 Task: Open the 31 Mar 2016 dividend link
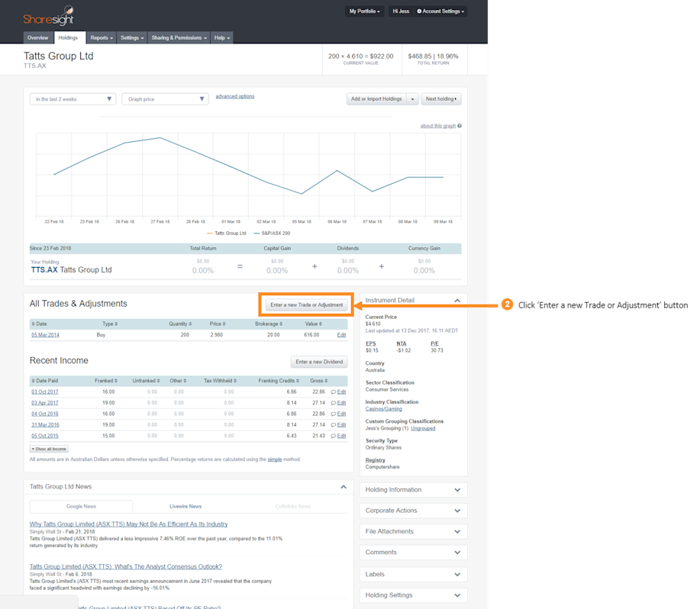click(x=45, y=425)
